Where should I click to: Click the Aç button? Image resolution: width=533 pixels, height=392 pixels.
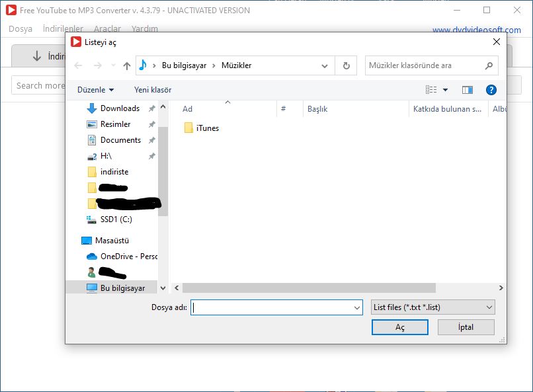click(399, 327)
